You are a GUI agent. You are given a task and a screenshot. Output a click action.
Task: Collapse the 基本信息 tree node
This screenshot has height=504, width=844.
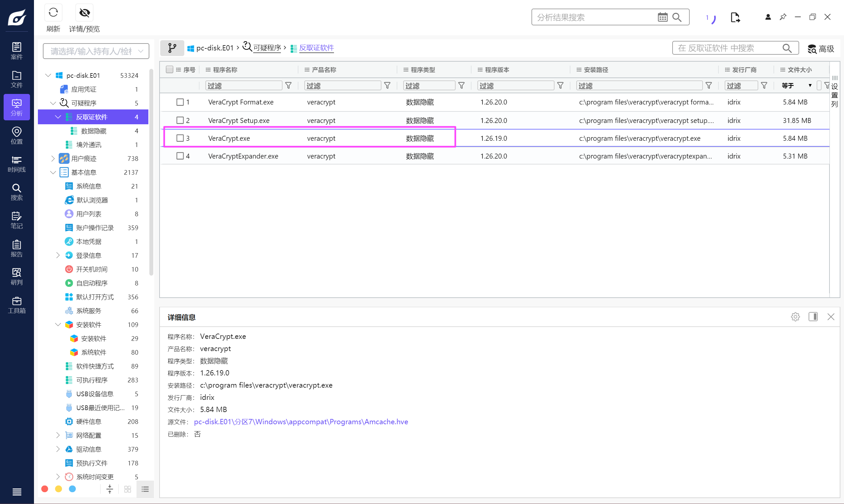click(x=53, y=172)
